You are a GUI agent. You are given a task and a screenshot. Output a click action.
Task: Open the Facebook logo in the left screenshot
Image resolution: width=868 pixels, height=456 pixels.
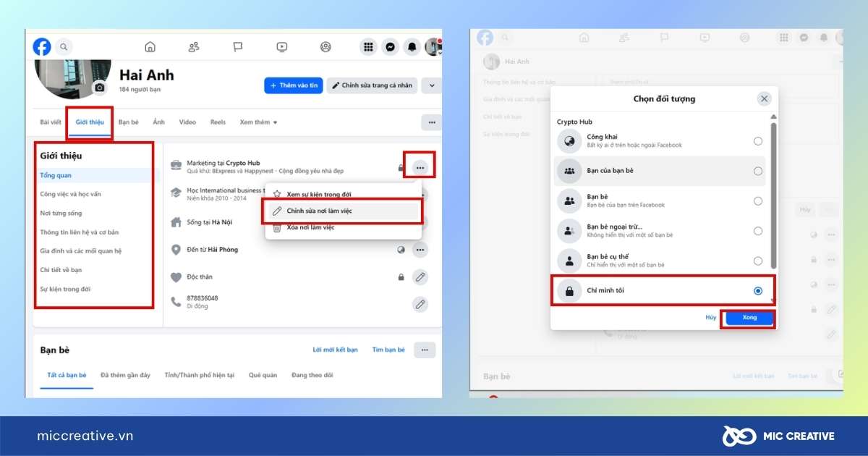tap(42, 46)
